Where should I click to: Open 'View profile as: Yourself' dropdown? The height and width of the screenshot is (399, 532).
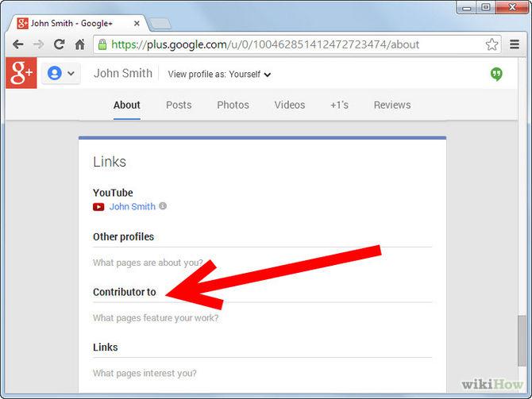tap(220, 75)
